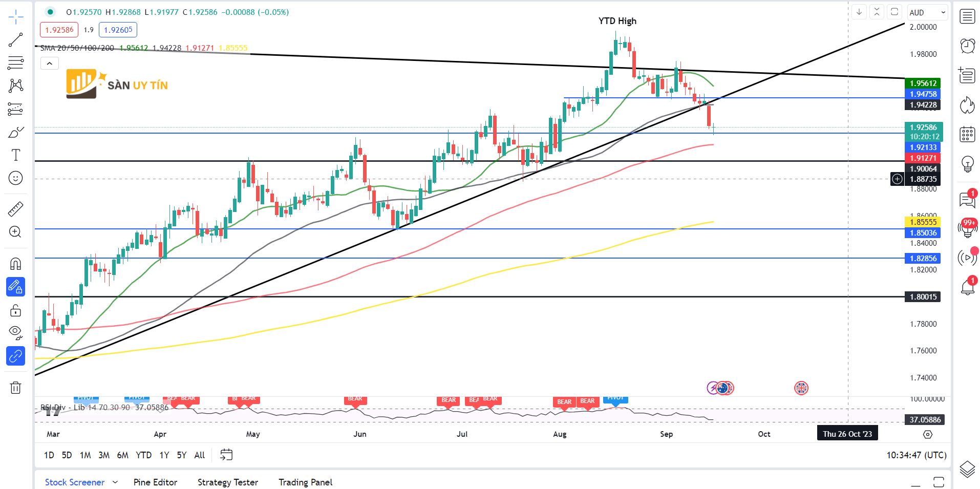Open the economic calendar panel
The height and width of the screenshot is (489, 980).
coord(967,135)
